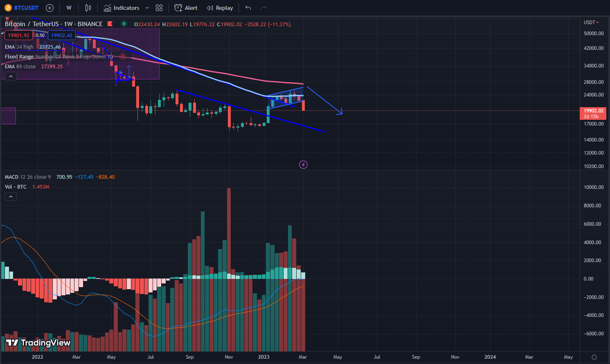
Task: Toggle the green market status dot
Action: 124,24
